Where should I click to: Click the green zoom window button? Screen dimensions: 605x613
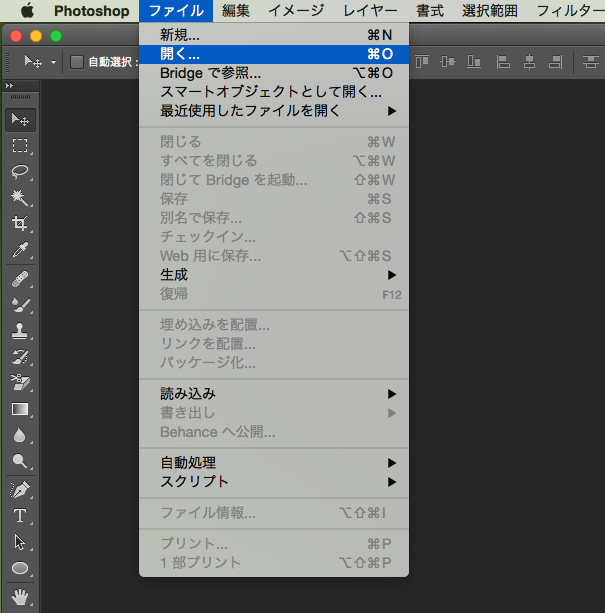click(56, 36)
